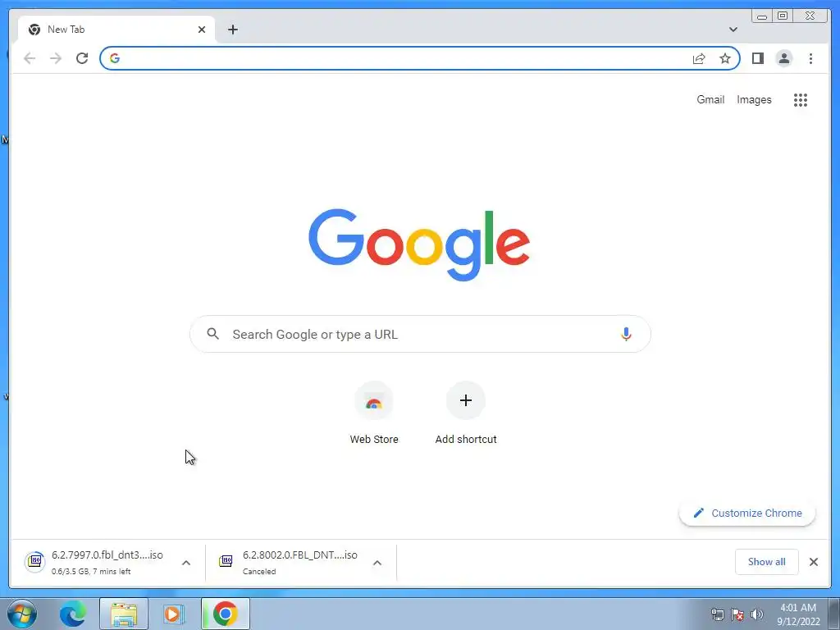The image size is (840, 630).
Task: Open the Windows Start menu
Action: [x=22, y=614]
